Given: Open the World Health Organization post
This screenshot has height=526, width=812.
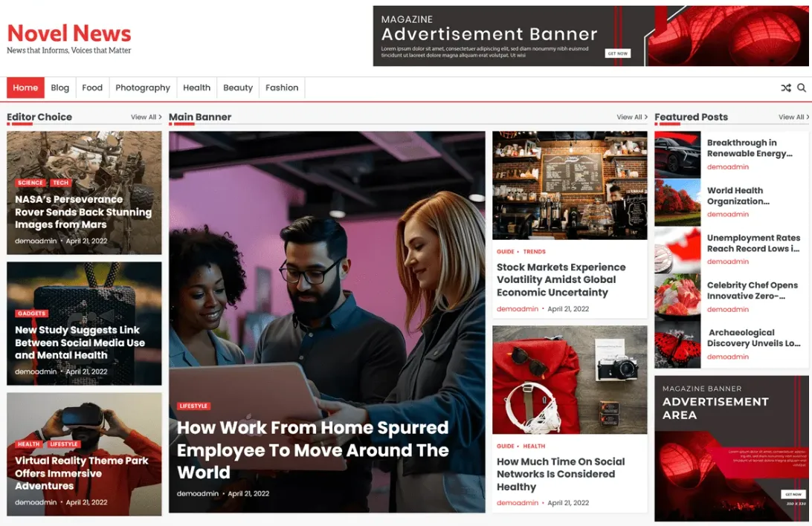Looking at the screenshot, I should 738,196.
